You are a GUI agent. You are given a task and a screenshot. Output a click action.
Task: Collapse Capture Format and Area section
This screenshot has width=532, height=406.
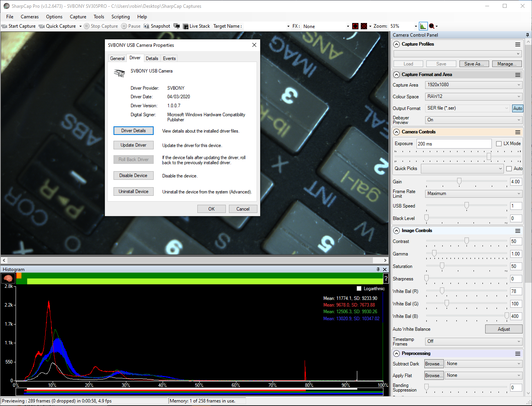point(397,74)
